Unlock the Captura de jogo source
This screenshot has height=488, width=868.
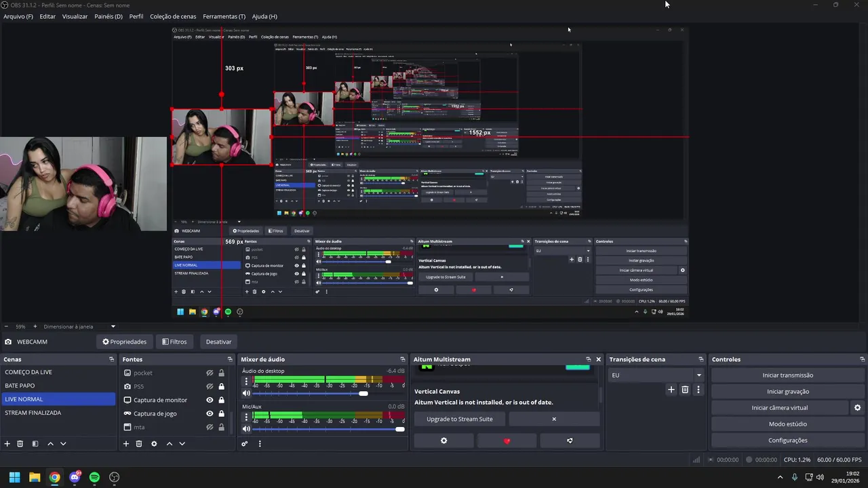click(221, 413)
